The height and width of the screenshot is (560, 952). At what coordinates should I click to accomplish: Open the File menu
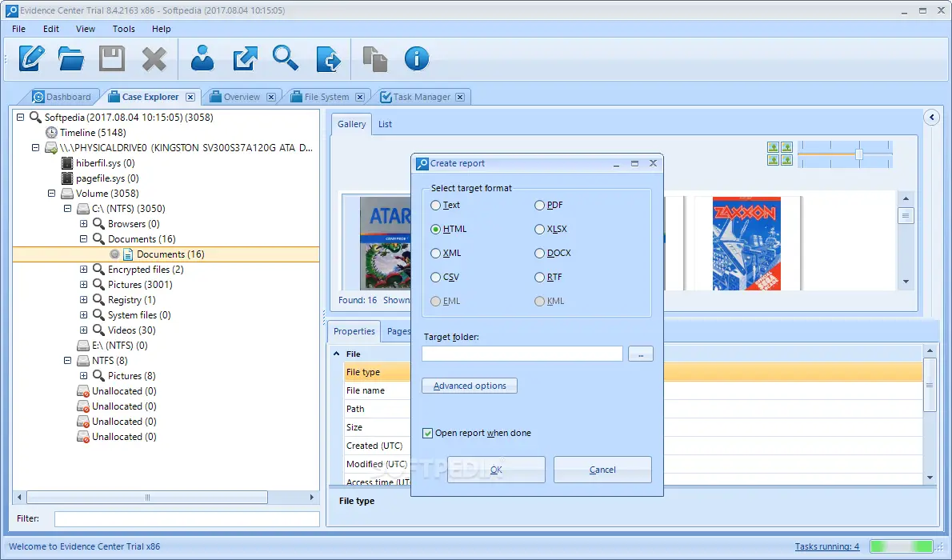19,29
